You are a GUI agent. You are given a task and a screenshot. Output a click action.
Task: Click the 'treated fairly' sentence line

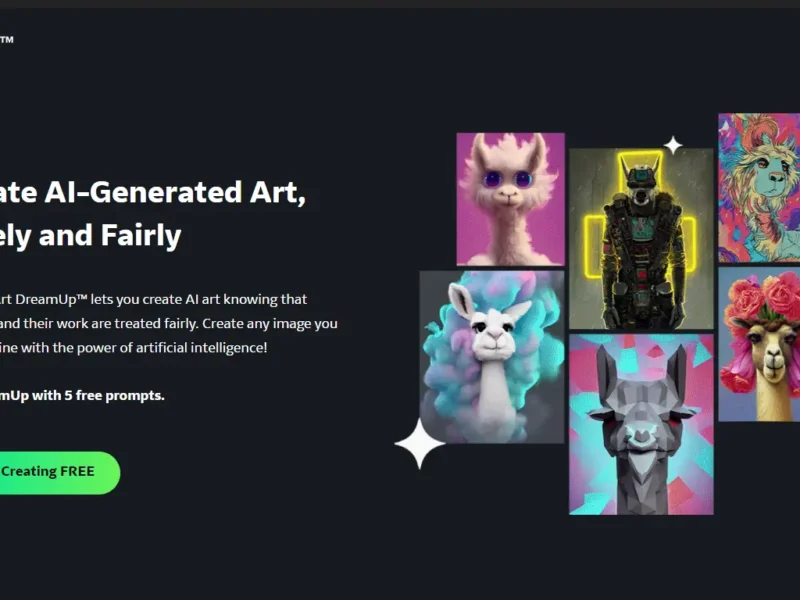click(x=168, y=323)
